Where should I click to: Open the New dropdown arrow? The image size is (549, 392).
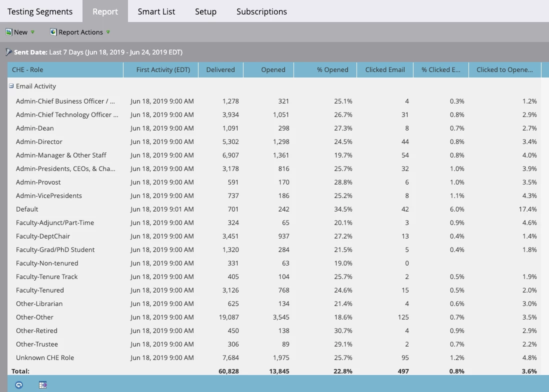pyautogui.click(x=32, y=32)
